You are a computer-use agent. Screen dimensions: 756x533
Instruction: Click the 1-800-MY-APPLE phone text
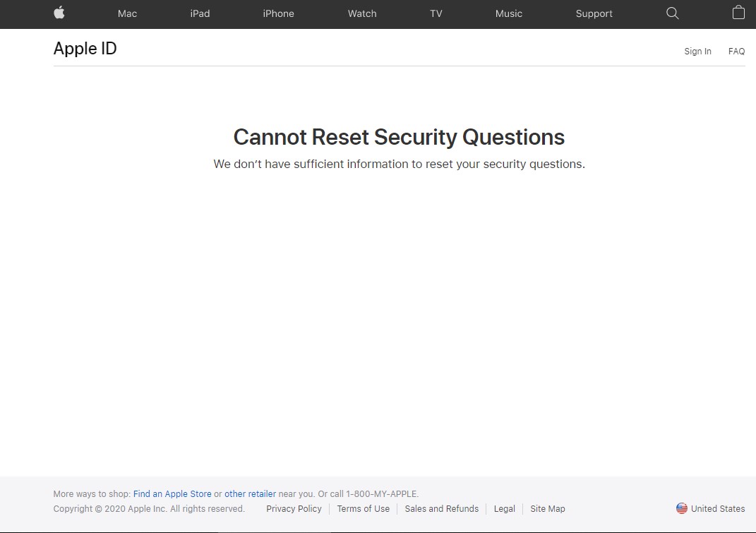tap(383, 494)
